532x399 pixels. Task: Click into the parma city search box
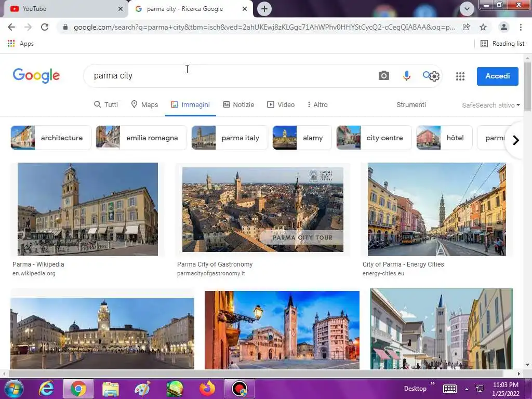tap(231, 76)
